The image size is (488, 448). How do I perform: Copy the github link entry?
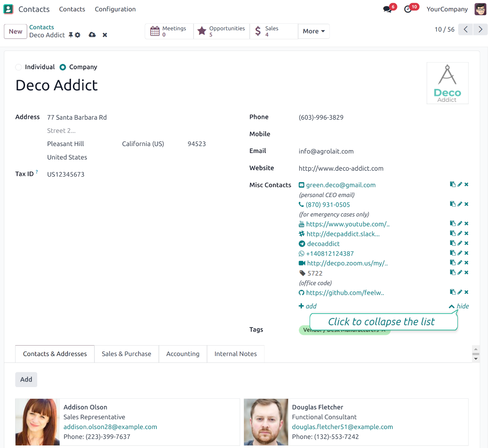453,292
